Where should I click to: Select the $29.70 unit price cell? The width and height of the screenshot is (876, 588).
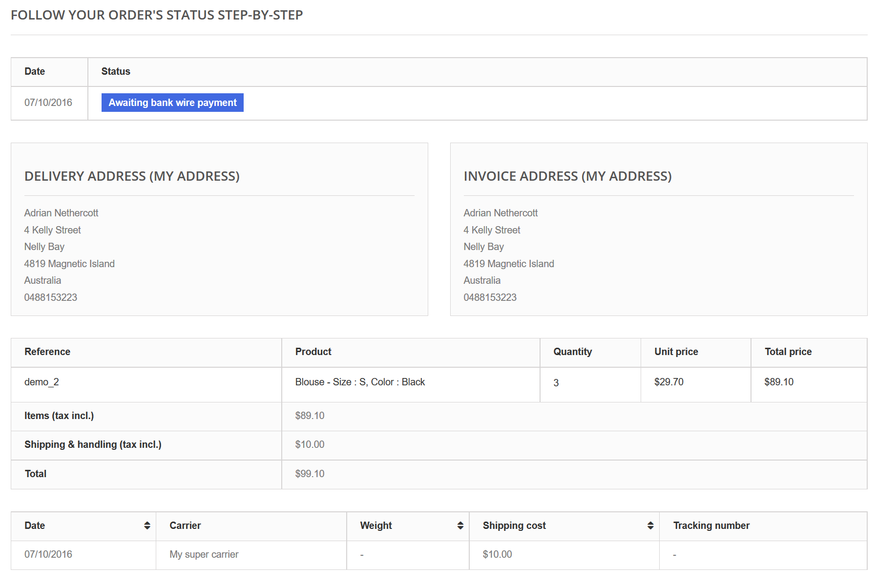pos(668,382)
